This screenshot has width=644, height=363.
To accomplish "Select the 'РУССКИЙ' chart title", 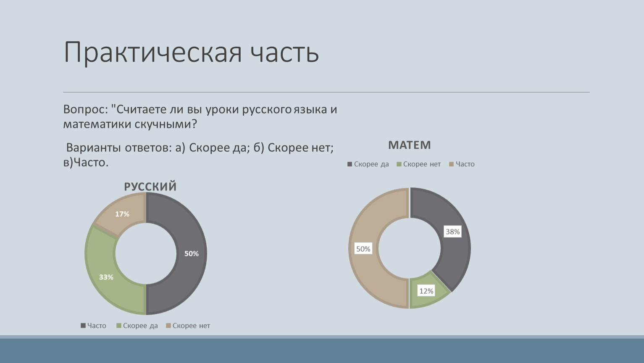I will pos(150,187).
